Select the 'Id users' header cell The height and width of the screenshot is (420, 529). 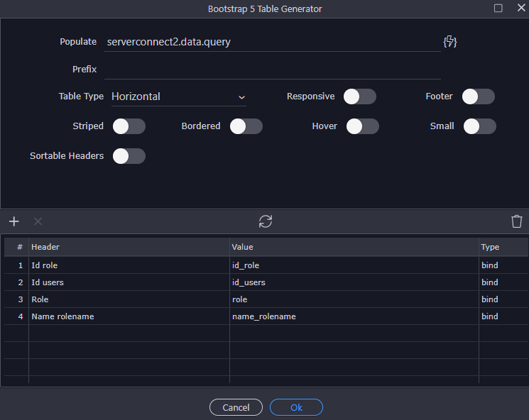tap(129, 282)
